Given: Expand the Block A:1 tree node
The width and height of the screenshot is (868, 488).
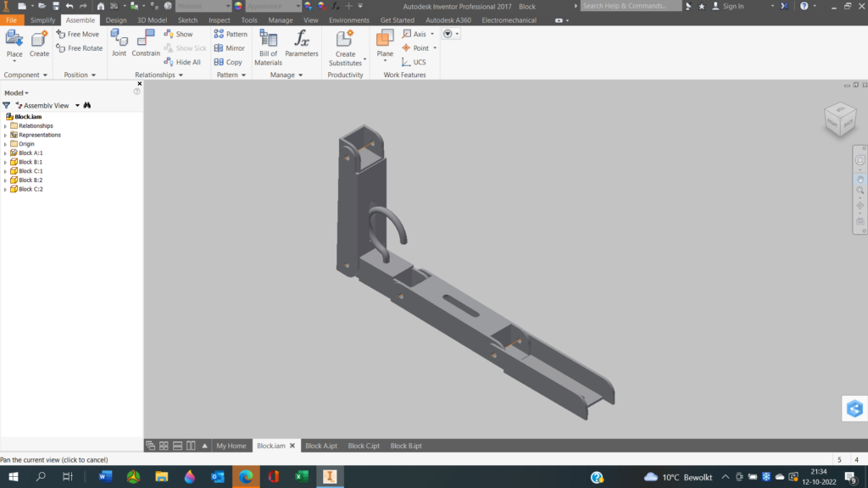Looking at the screenshot, I should pyautogui.click(x=5, y=153).
